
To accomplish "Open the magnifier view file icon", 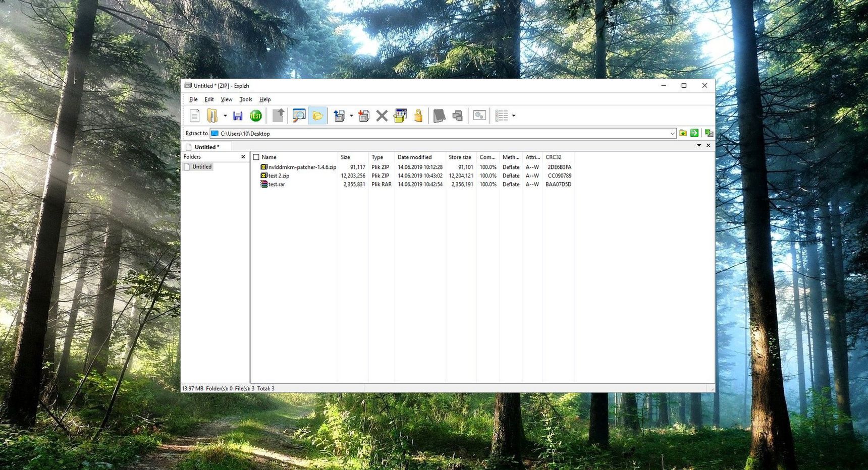I will [299, 116].
